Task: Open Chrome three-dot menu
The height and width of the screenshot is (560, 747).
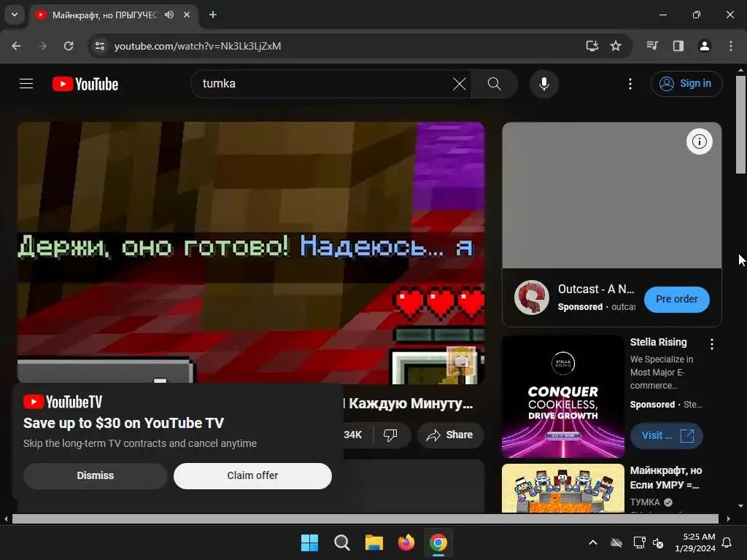Action: [731, 46]
